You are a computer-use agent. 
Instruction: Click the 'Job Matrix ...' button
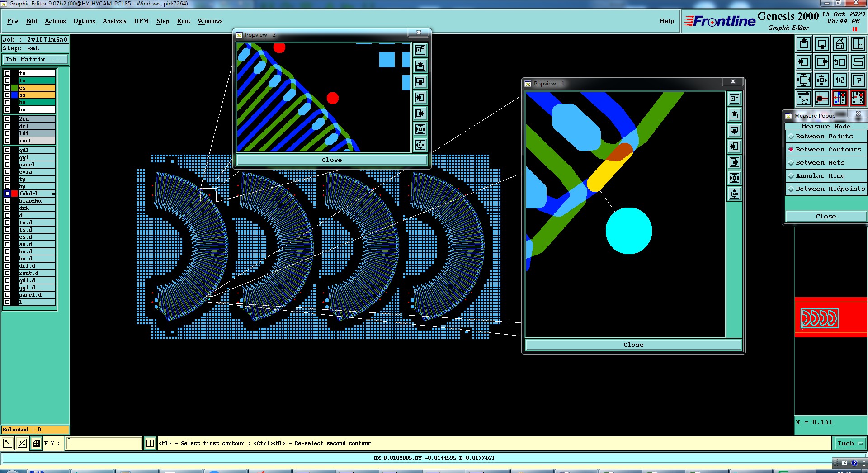pyautogui.click(x=35, y=60)
